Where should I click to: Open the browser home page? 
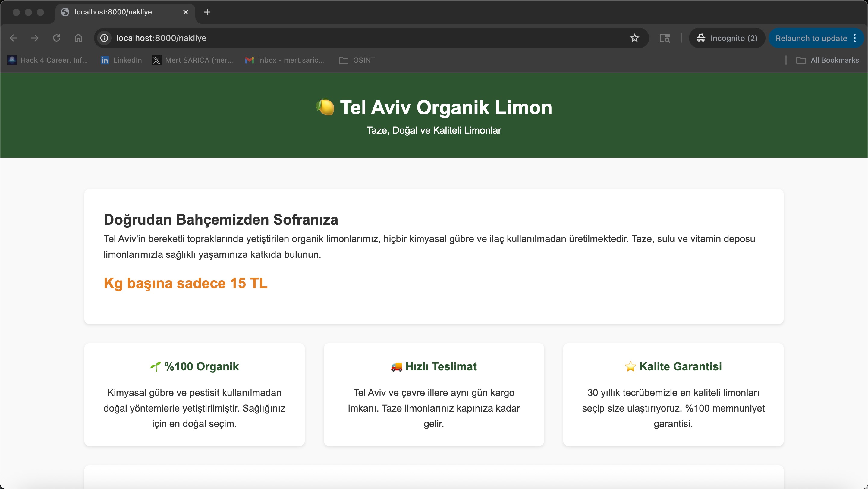pos(78,38)
